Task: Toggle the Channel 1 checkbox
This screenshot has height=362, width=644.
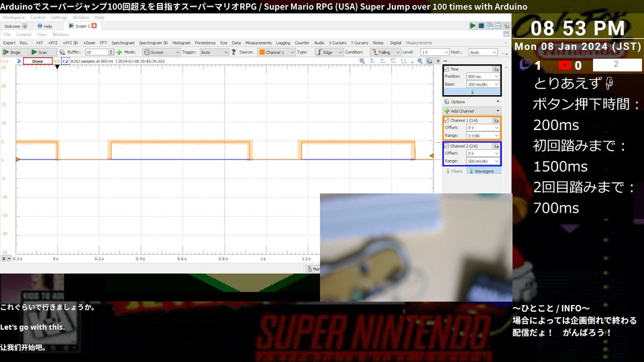Action: [447, 120]
